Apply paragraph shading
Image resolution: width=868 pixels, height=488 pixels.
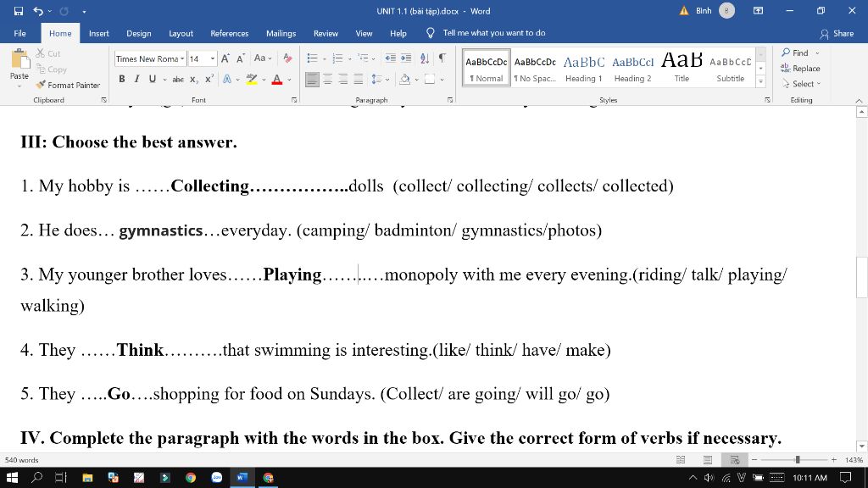pyautogui.click(x=405, y=80)
